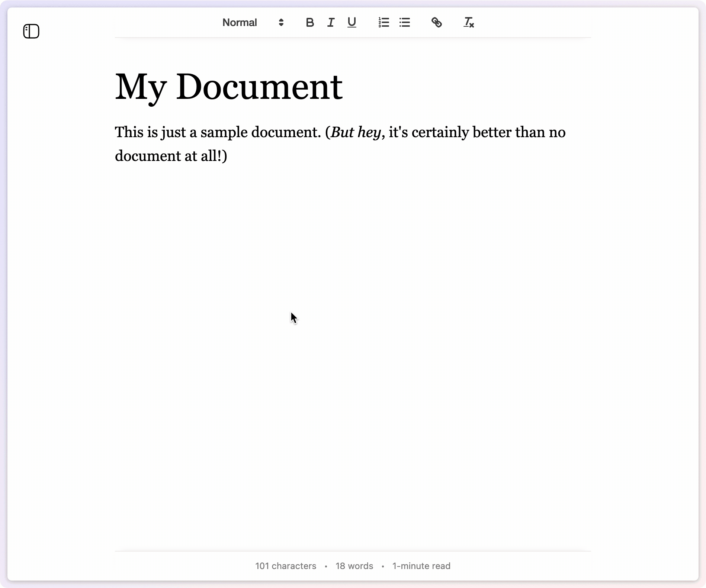Insert a hyperlink using the chain-link icon
This screenshot has height=588, width=706.
pyautogui.click(x=437, y=23)
